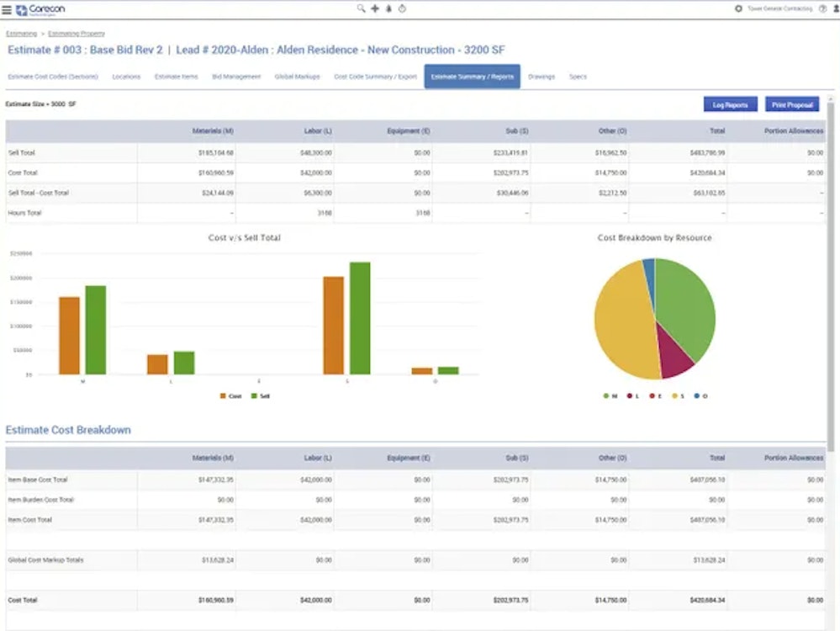Go to the Estimating Property breadcrumb link

pyautogui.click(x=77, y=34)
